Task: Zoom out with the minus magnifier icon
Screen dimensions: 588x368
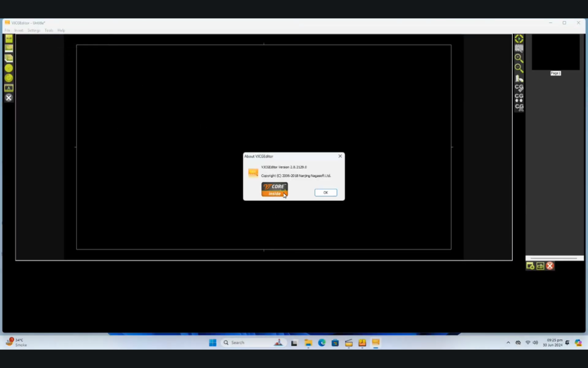Action: coord(519,68)
